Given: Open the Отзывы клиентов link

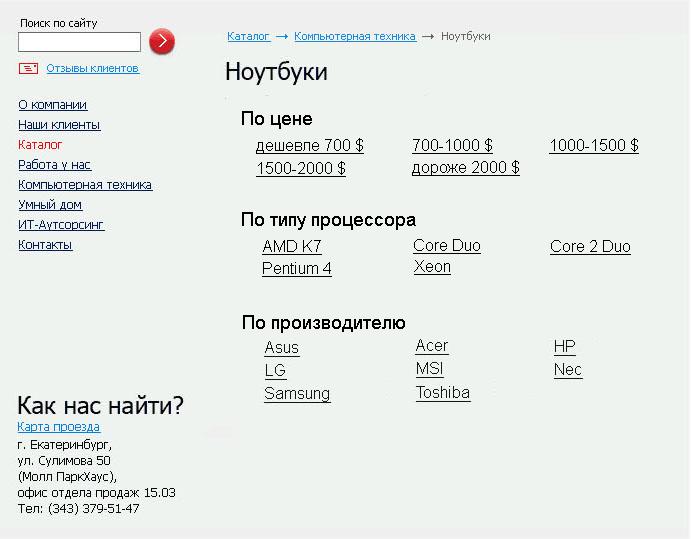Looking at the screenshot, I should click(x=92, y=68).
